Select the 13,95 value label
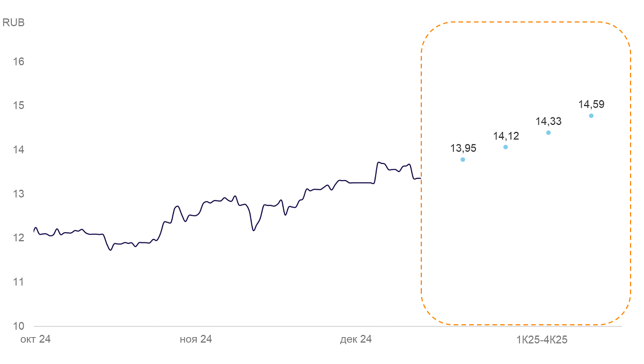Viewport: 644px width, 364px height. click(463, 148)
